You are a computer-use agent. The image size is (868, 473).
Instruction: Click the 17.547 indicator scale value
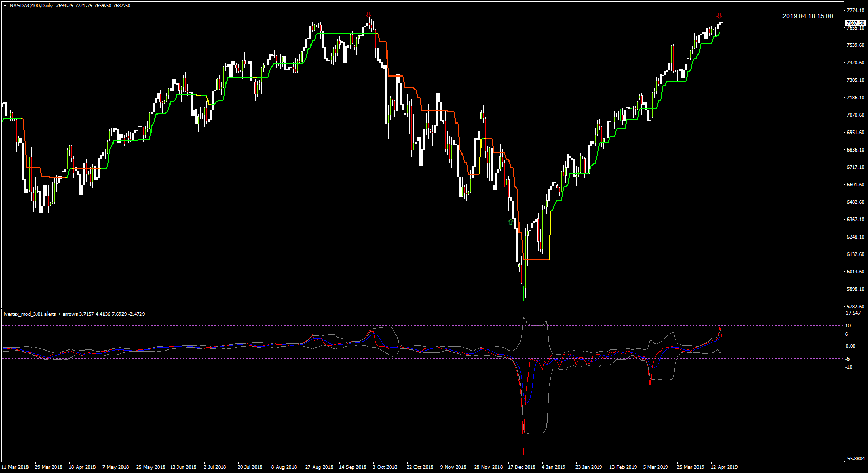854,313
